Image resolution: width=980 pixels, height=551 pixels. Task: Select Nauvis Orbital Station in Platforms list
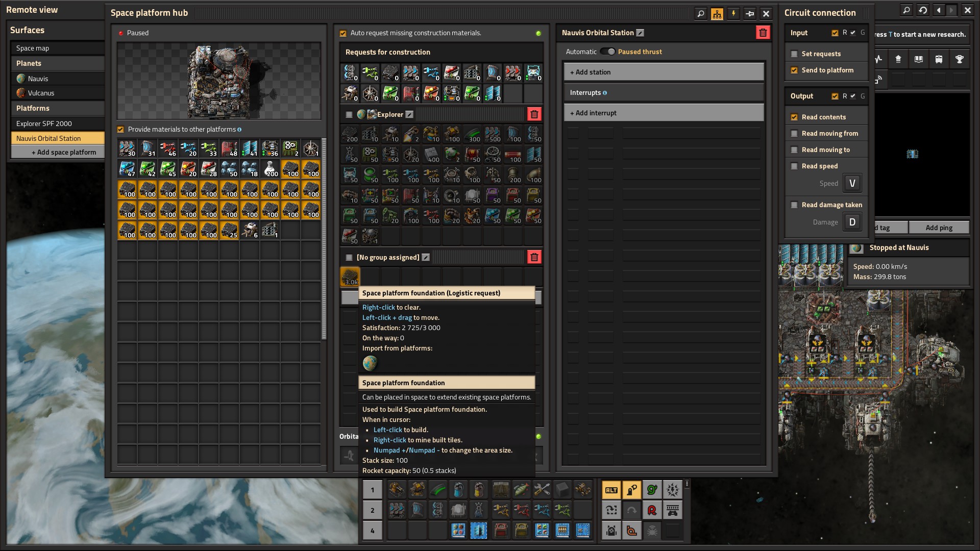coord(58,138)
